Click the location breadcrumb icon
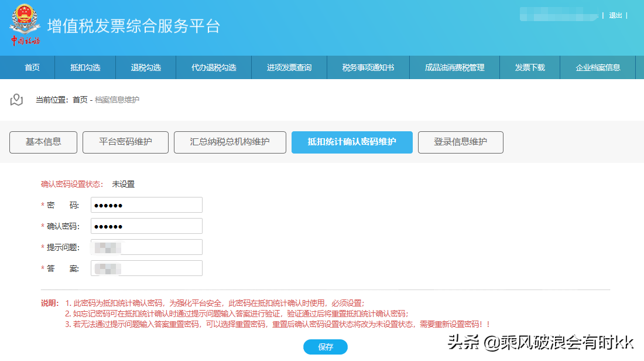This screenshot has height=361, width=644. pos(16,98)
